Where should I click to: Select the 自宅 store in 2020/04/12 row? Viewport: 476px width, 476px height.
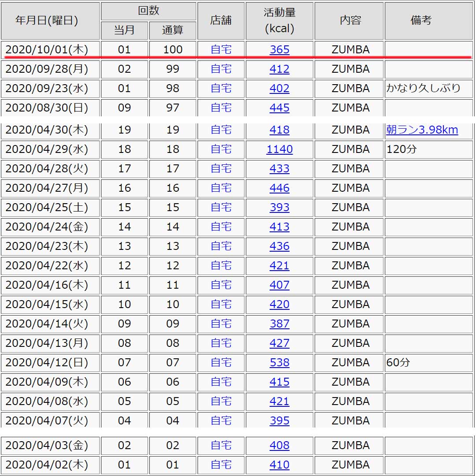(x=221, y=363)
